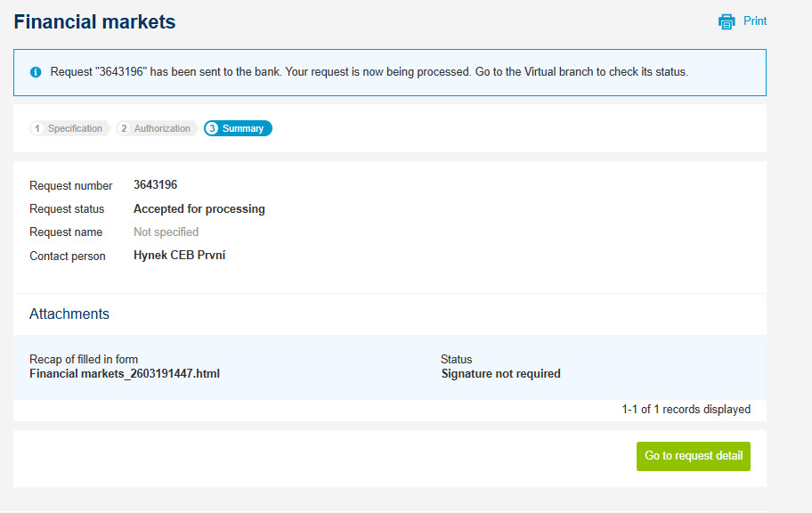Click the blue info icon in notification
Image resolution: width=812 pixels, height=513 pixels.
click(x=36, y=72)
